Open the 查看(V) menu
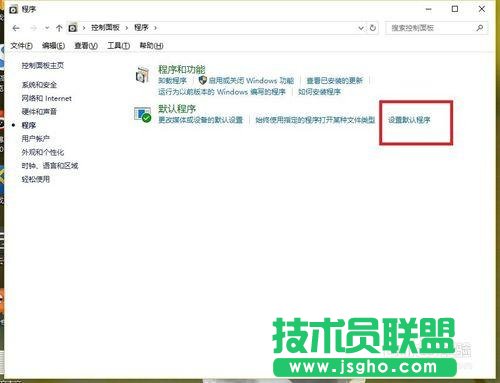The width and height of the screenshot is (500, 383). coord(86,46)
